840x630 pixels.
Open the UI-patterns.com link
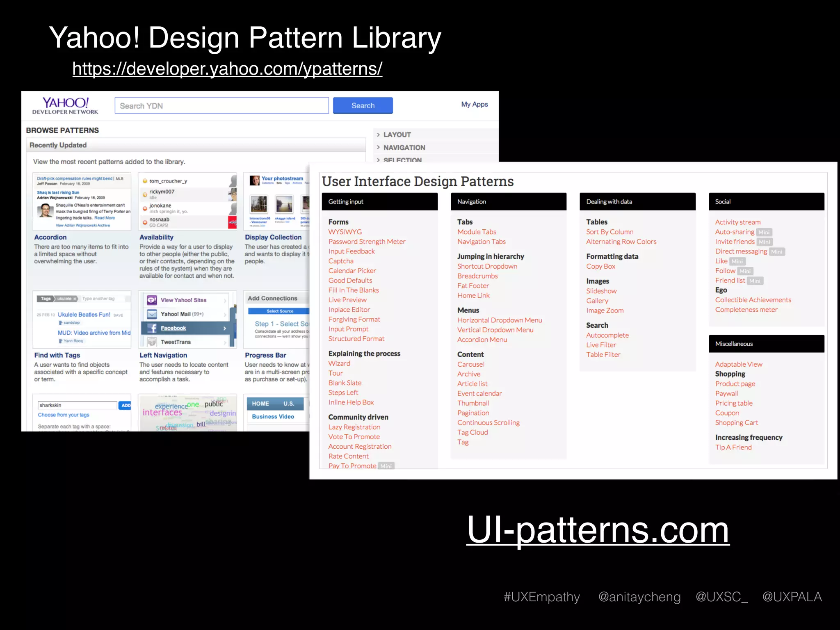598,530
